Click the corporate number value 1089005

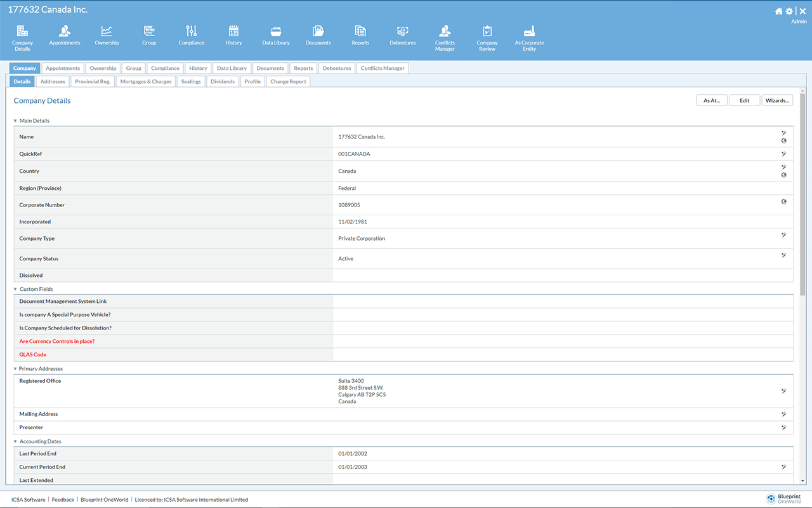[350, 205]
